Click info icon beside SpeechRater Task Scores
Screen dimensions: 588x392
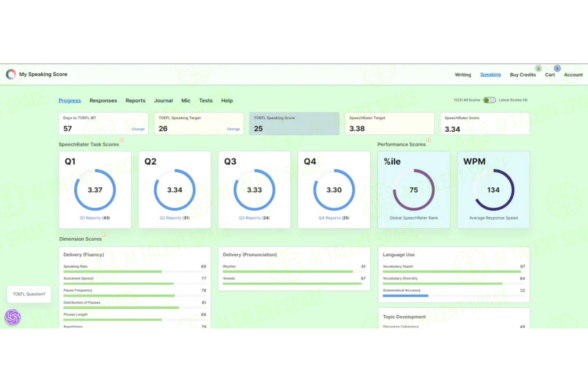click(x=122, y=140)
